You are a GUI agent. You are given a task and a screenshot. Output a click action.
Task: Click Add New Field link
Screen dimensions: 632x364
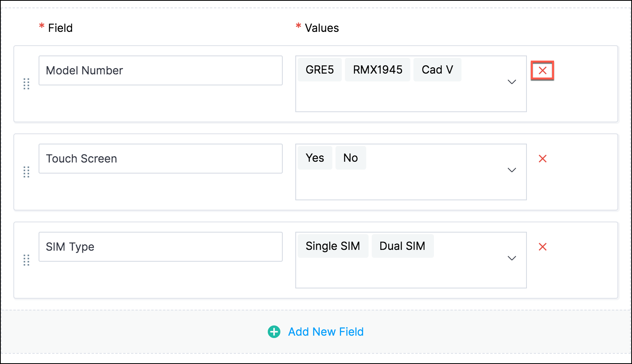click(326, 332)
